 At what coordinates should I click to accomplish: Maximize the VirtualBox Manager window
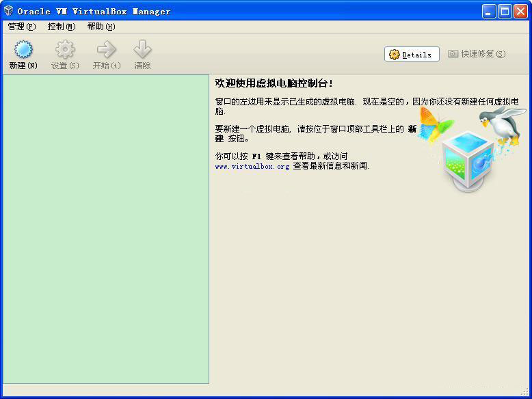pos(505,11)
